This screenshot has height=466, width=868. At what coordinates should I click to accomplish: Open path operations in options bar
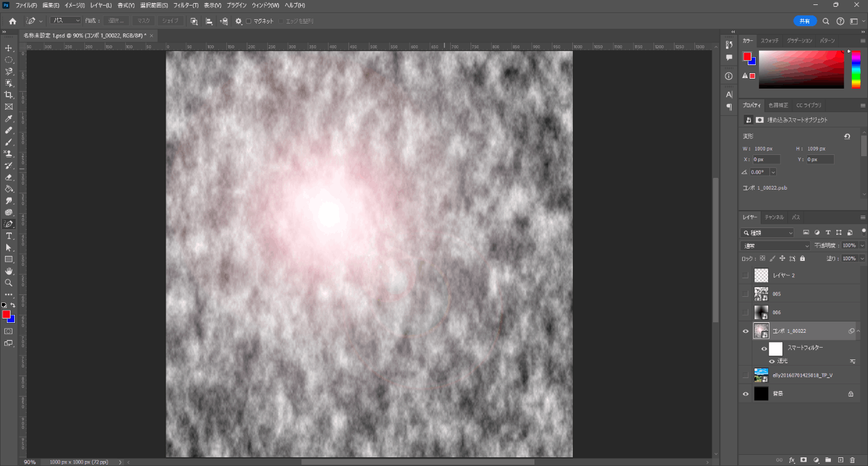coord(194,21)
